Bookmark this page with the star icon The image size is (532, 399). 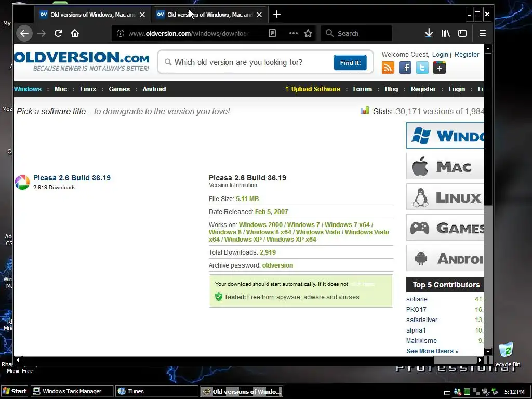[308, 33]
